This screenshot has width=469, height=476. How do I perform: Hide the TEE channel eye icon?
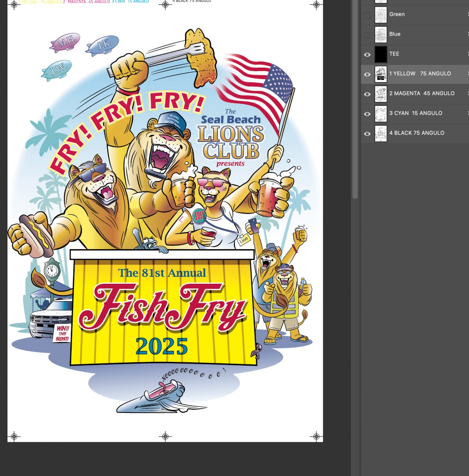[x=367, y=54]
